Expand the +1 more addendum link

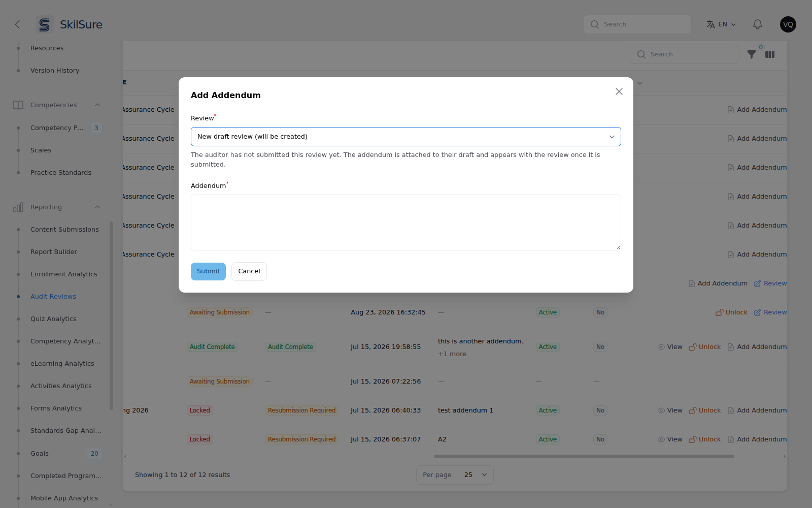point(452,354)
